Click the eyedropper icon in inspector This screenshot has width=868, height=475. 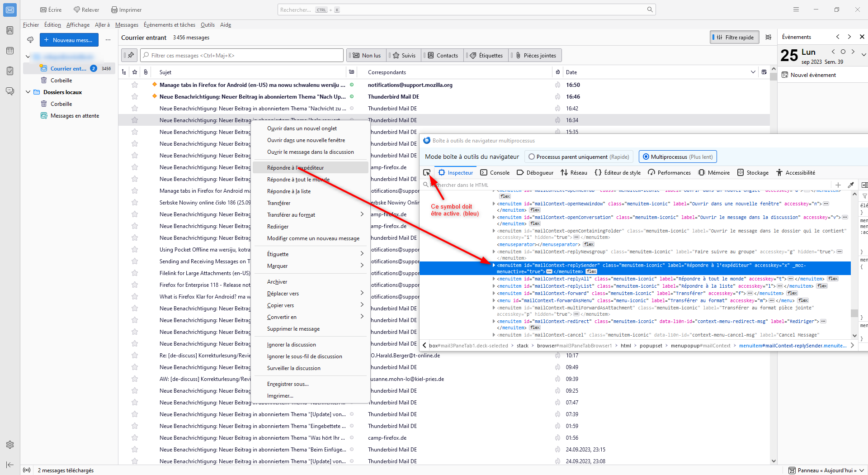(x=851, y=185)
